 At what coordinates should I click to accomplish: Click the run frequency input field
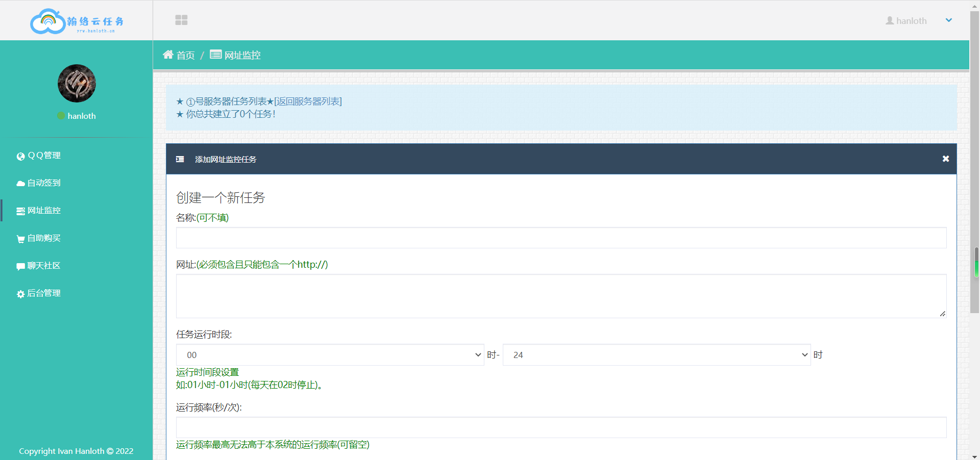tap(561, 427)
